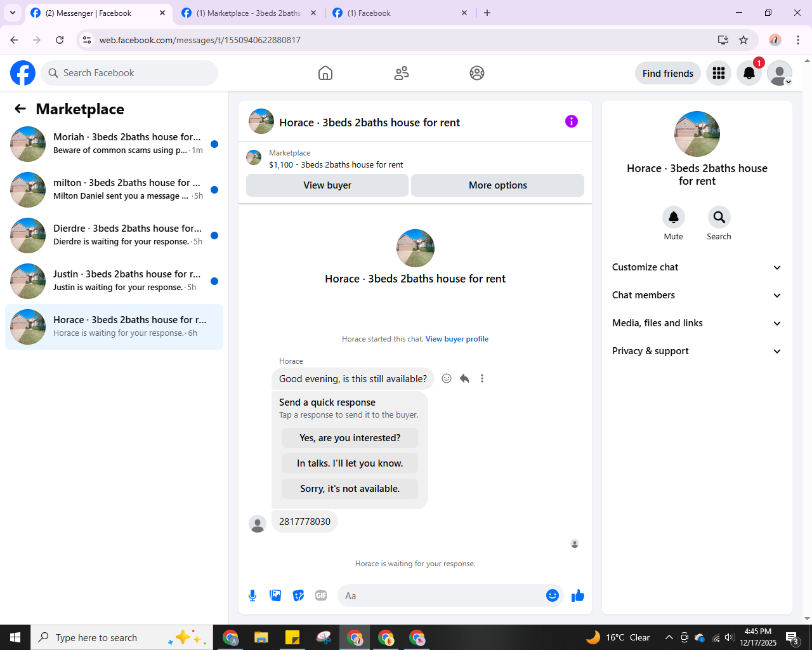Send 'Sorry, it's not available.' quick response

point(350,489)
